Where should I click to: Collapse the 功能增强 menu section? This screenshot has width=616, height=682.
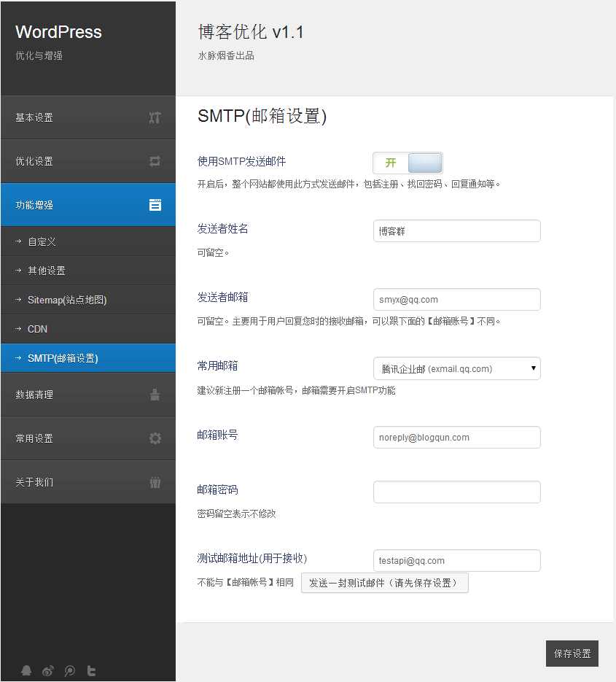pyautogui.click(x=87, y=205)
